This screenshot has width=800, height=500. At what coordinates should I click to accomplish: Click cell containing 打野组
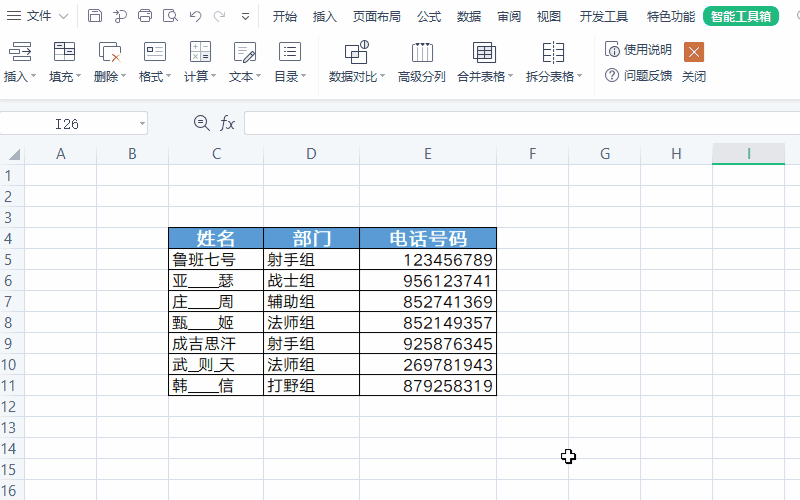click(x=311, y=385)
